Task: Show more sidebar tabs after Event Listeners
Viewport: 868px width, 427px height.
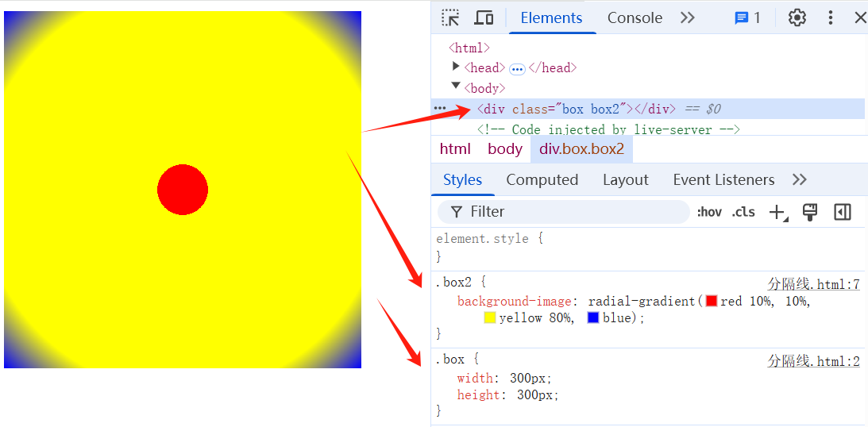Action: click(x=800, y=179)
